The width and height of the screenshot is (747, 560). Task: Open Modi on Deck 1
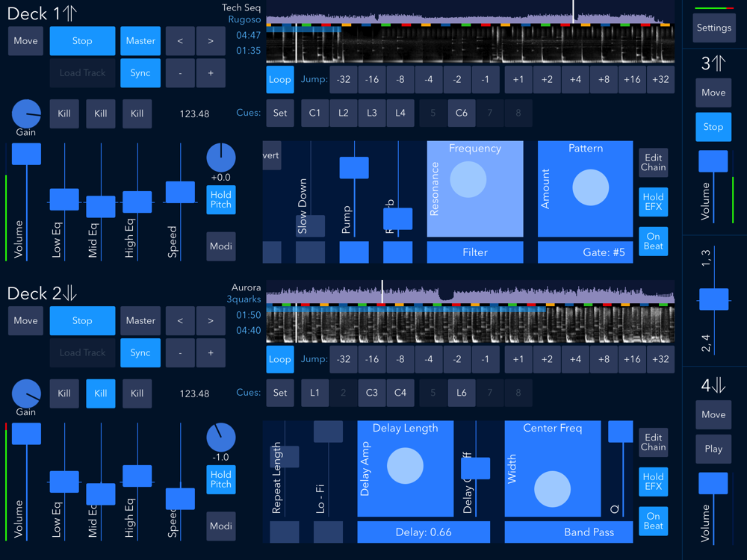tap(221, 246)
